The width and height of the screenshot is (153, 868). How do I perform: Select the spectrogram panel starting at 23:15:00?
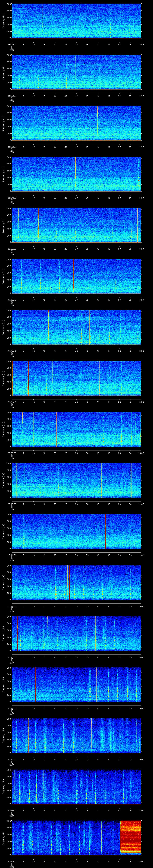click(76, 736)
